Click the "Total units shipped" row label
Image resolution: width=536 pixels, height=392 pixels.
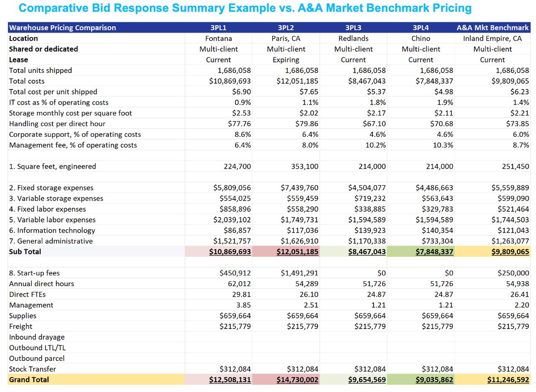pos(40,70)
